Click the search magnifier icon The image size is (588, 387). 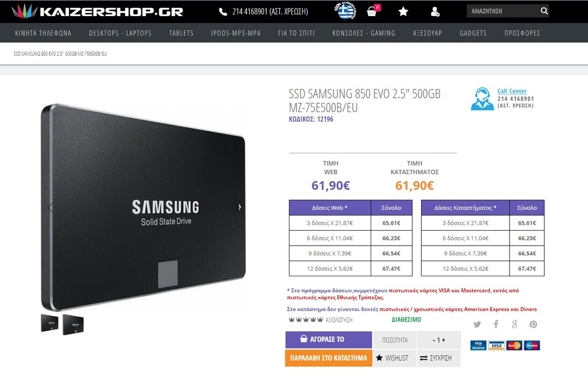pos(544,11)
